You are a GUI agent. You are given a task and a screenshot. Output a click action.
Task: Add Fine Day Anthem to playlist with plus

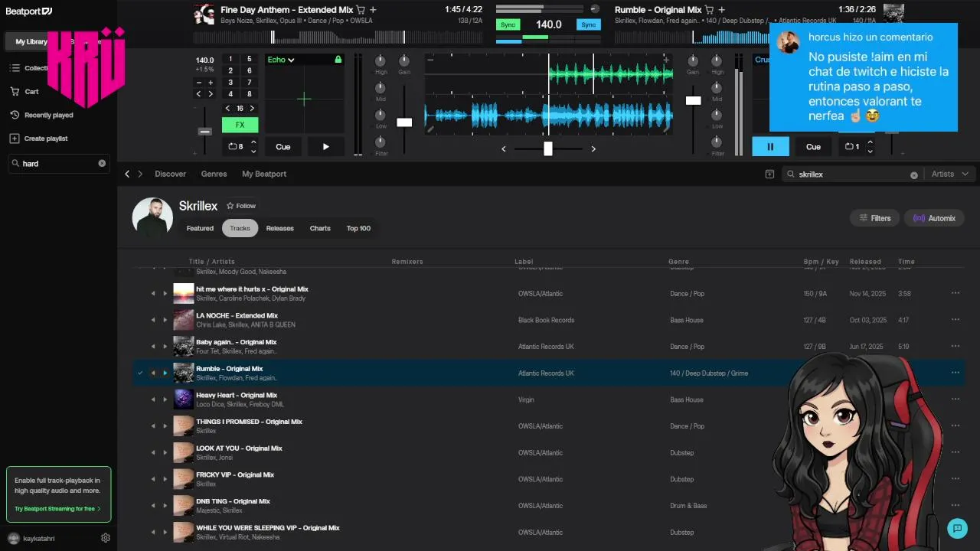(x=373, y=10)
